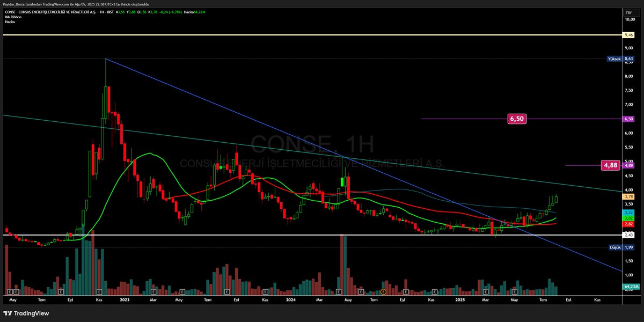Image resolution: width=644 pixels, height=322 pixels.
Task: Click the red 2,82 moving average label
Action: pyautogui.click(x=629, y=224)
